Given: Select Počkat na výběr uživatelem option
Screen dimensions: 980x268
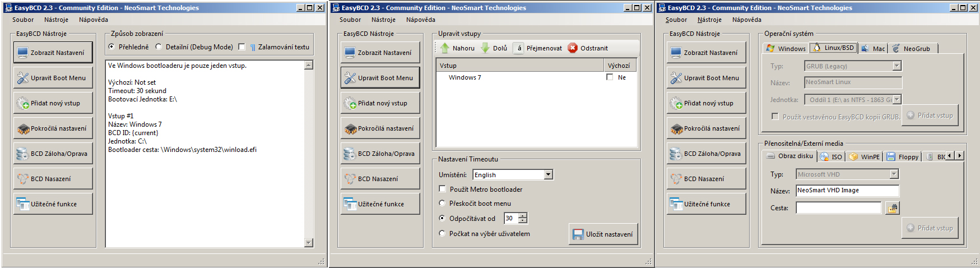Looking at the screenshot, I should pos(443,234).
